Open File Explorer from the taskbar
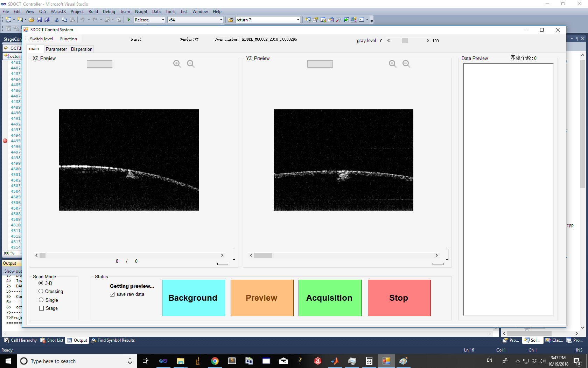The image size is (588, 368). [x=181, y=361]
